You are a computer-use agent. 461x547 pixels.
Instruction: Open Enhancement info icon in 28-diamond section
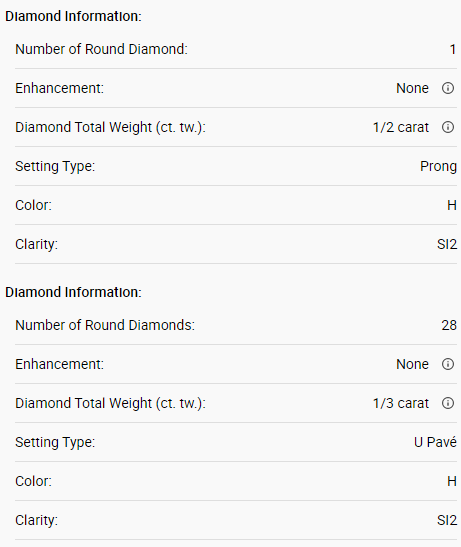pos(448,364)
